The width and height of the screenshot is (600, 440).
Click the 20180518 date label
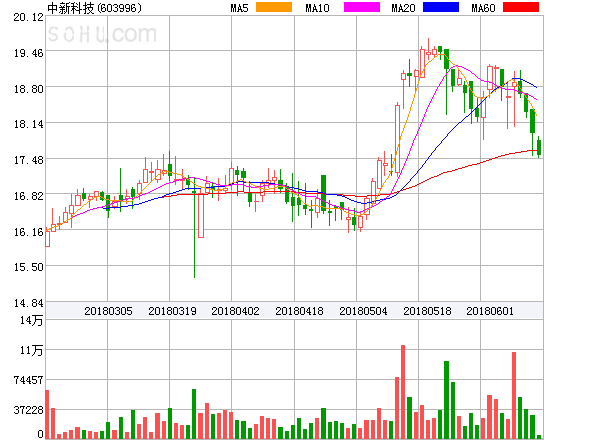[x=427, y=311]
